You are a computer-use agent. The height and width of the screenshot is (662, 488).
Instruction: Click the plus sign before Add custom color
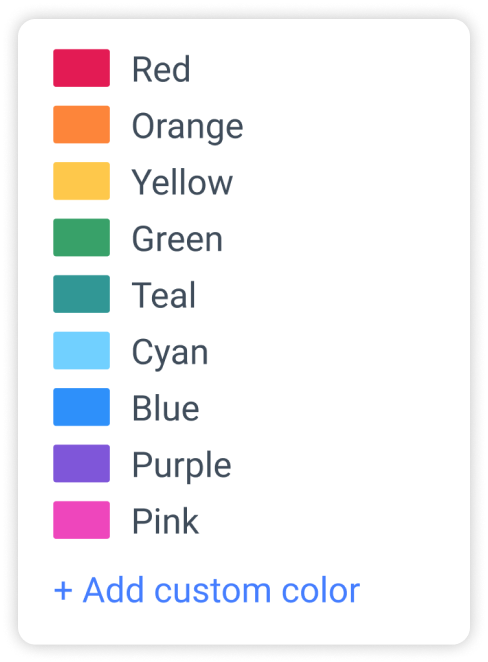click(x=63, y=591)
